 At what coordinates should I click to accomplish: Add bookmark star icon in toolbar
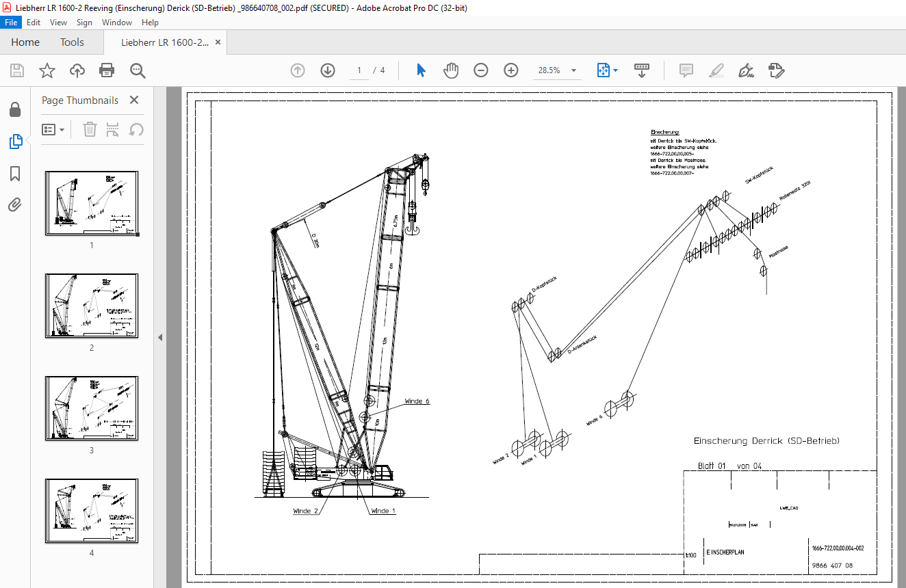coord(47,70)
